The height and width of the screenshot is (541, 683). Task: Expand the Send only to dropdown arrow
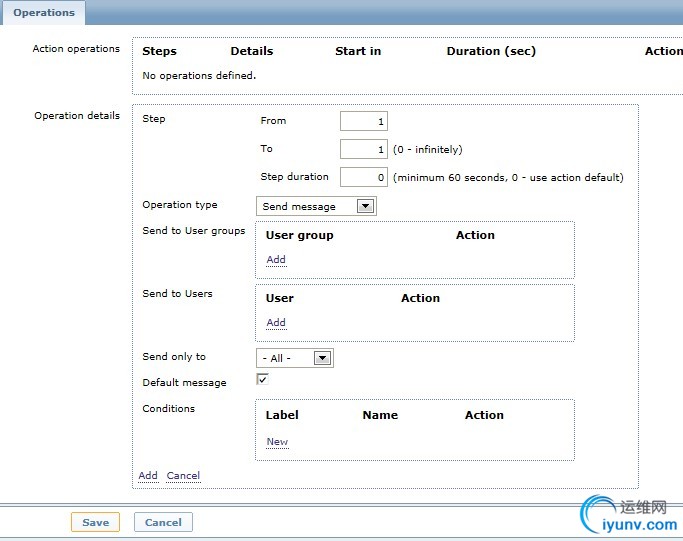point(322,358)
